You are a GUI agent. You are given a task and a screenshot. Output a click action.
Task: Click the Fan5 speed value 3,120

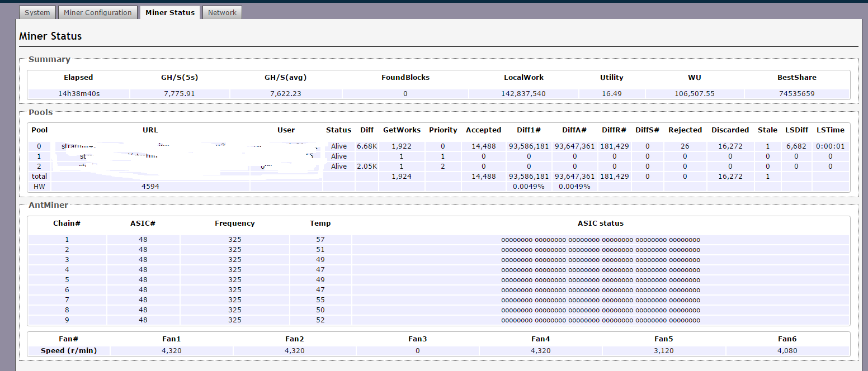tap(663, 351)
